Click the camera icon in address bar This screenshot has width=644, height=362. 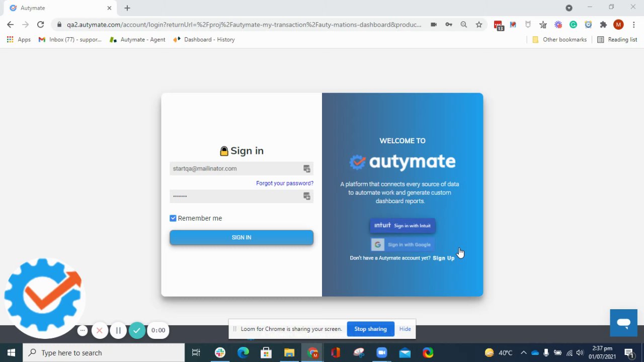click(434, 24)
